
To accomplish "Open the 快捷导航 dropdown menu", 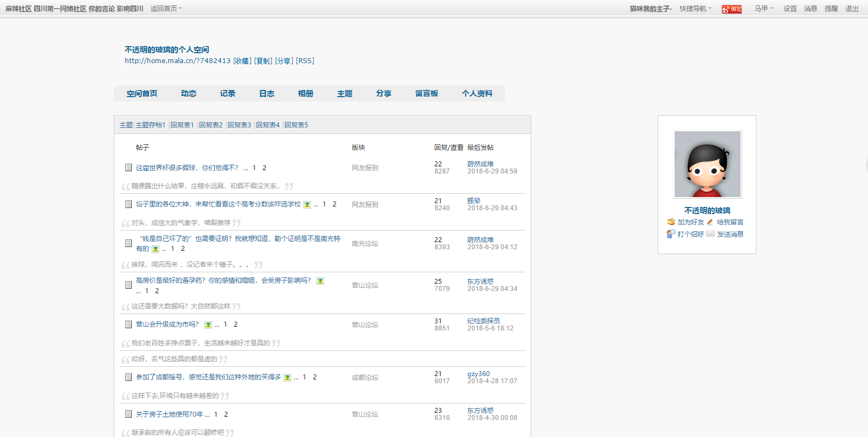I will [x=695, y=9].
